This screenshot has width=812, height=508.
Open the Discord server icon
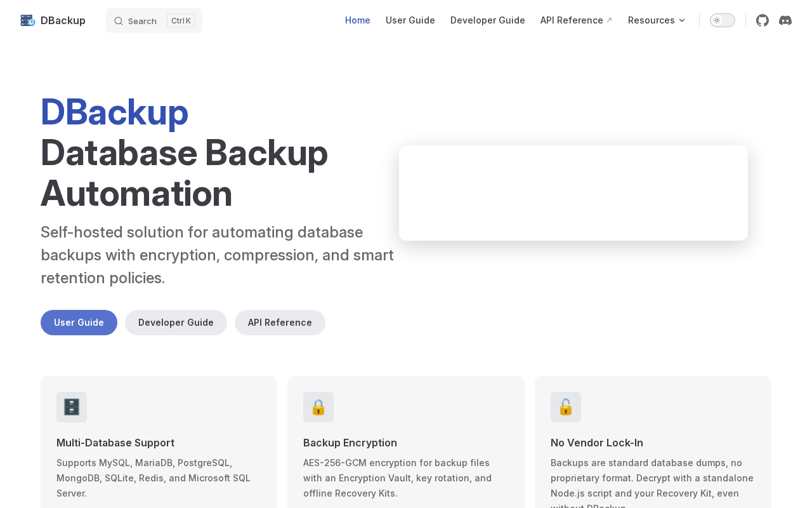click(x=785, y=20)
